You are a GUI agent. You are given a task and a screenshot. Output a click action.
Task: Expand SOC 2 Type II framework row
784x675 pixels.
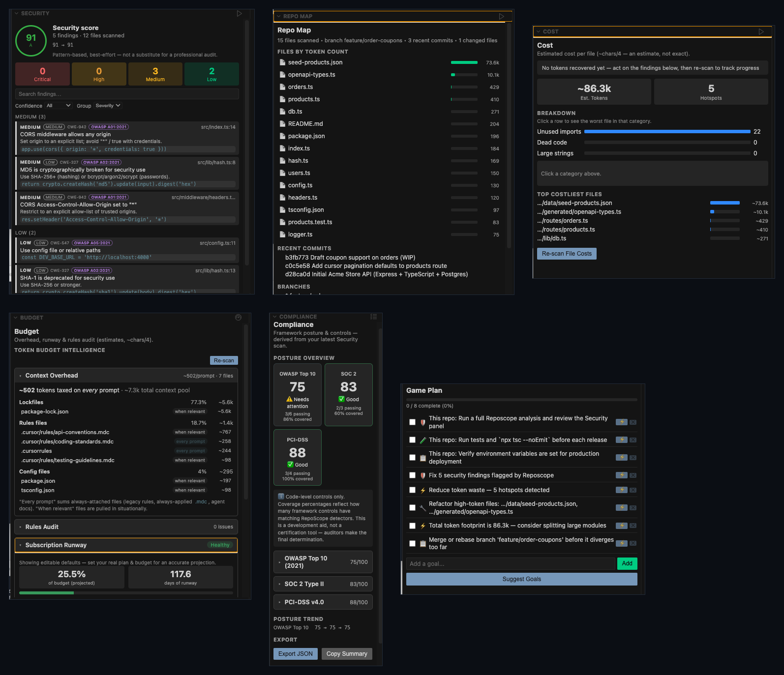[x=323, y=584]
